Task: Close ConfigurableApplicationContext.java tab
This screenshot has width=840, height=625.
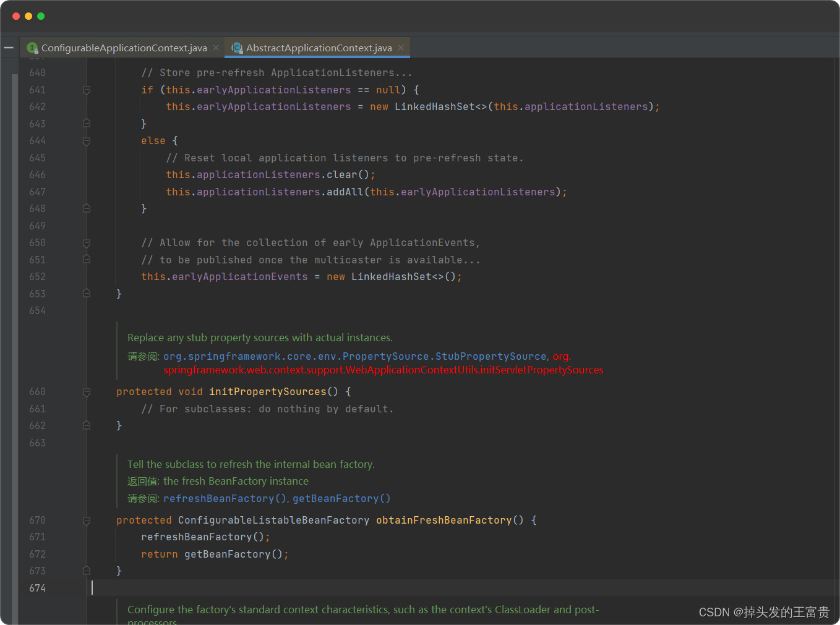Action: click(x=216, y=48)
